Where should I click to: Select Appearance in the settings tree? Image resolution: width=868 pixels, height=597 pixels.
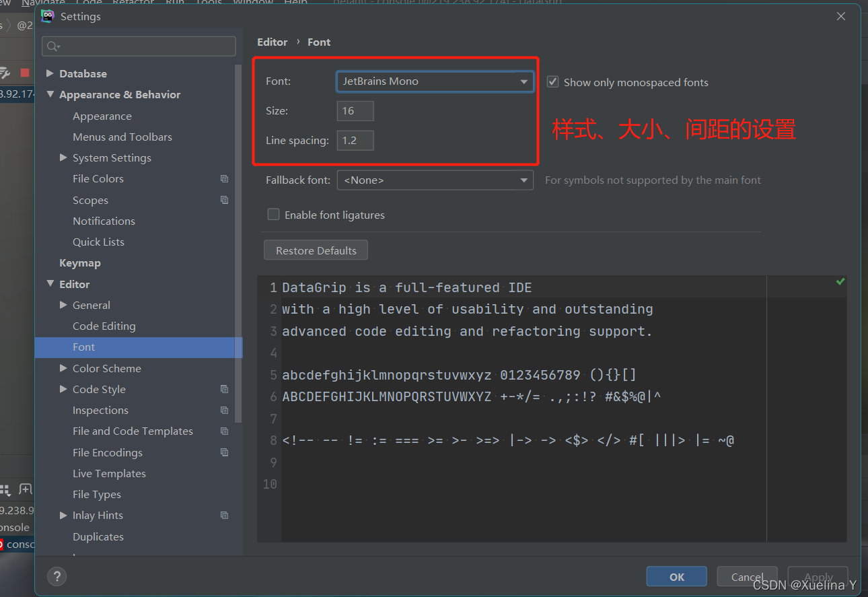[102, 116]
